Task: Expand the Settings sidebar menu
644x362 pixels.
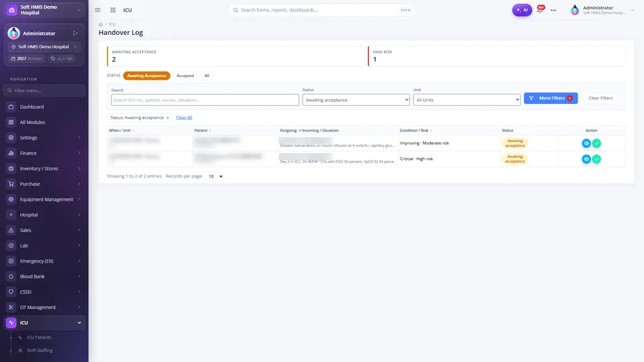Action: (44, 137)
